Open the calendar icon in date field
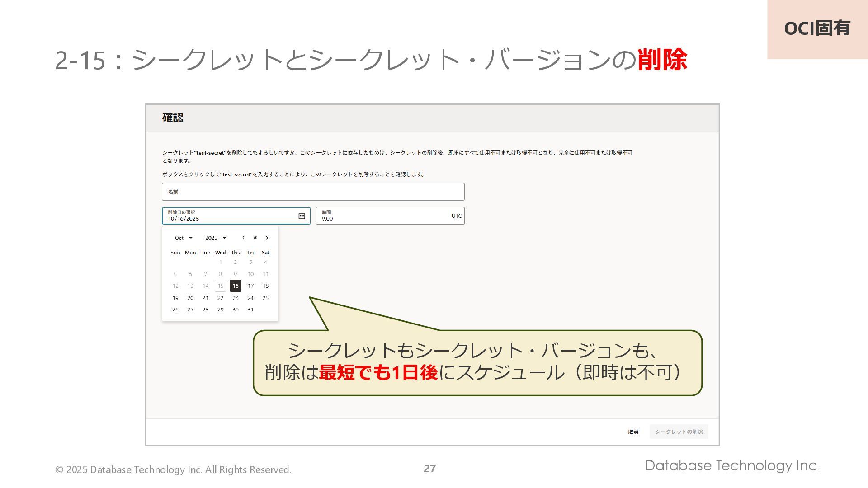Screen dimensions: 868x488 coord(302,216)
